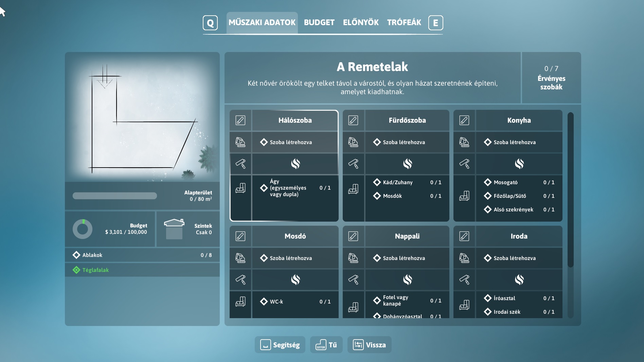This screenshot has width=644, height=362.
Task: Click the paint roller icon in the Konyha card
Action: [x=464, y=164]
